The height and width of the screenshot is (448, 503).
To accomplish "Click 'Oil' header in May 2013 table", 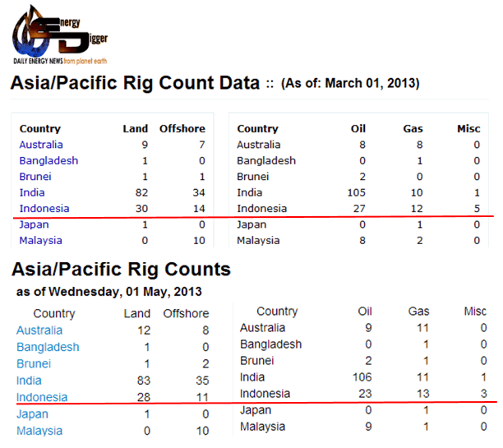I will (365, 312).
